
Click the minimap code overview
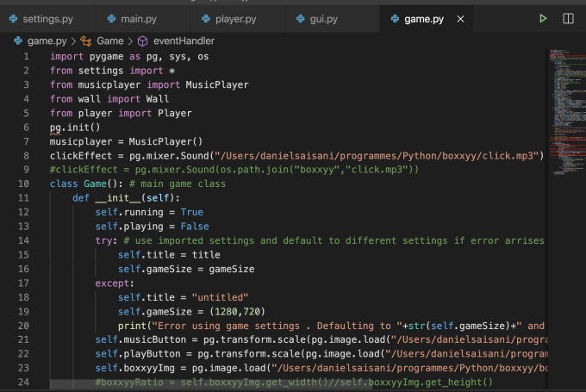(x=567, y=112)
